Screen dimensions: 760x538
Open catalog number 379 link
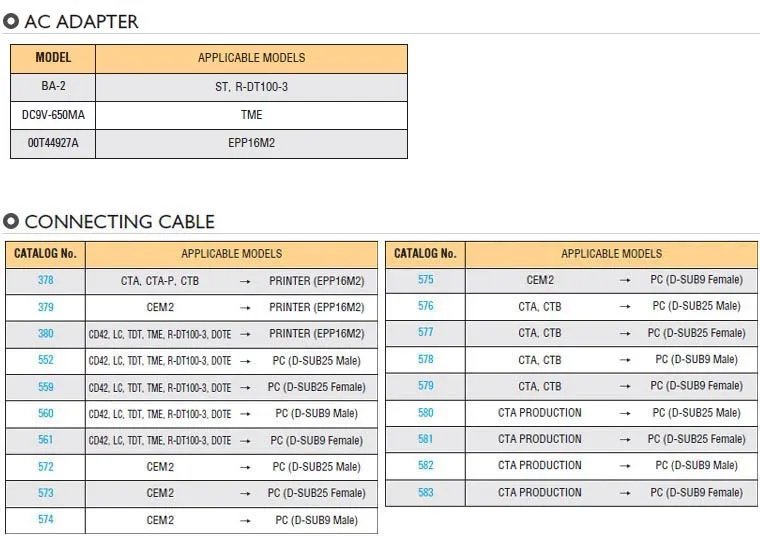(x=46, y=307)
